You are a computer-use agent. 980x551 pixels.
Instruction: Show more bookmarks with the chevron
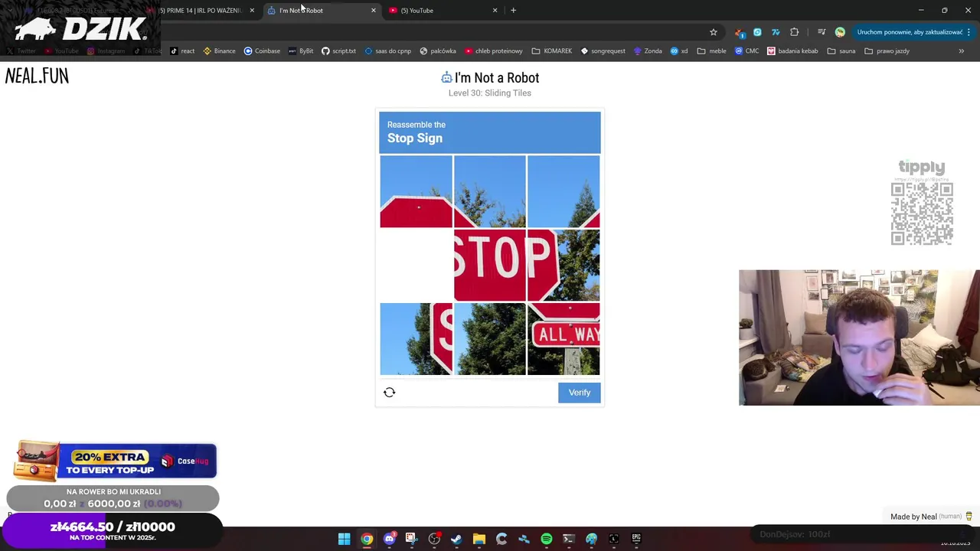962,51
